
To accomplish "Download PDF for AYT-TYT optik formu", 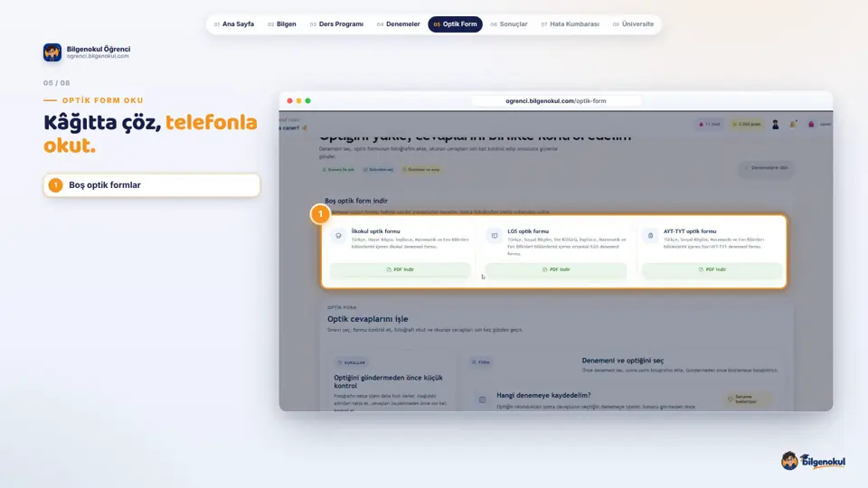I will [712, 269].
